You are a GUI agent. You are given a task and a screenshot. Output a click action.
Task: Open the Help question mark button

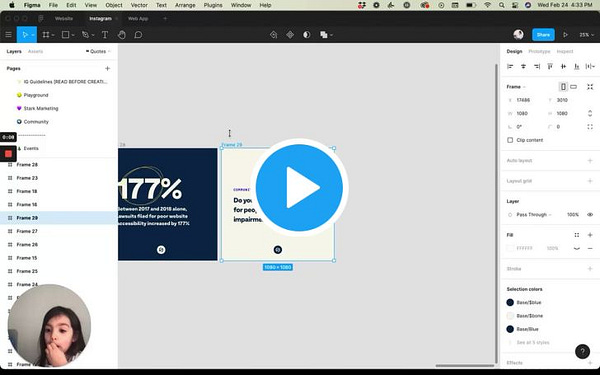582,351
